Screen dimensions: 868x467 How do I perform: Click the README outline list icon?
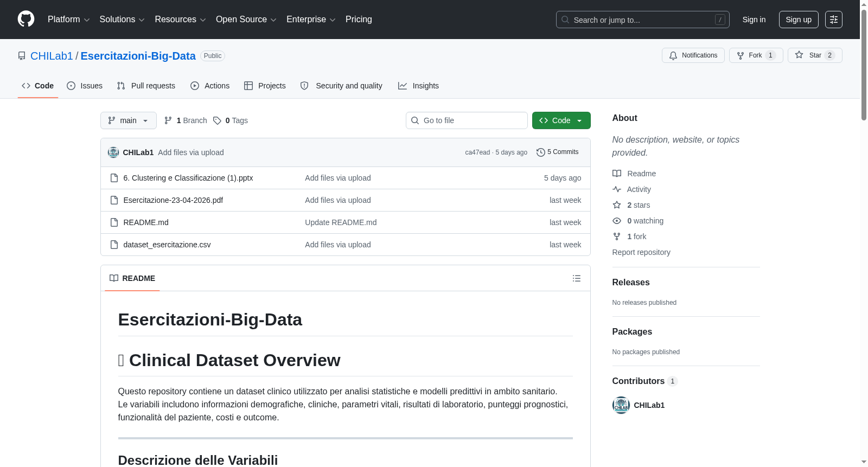click(577, 278)
